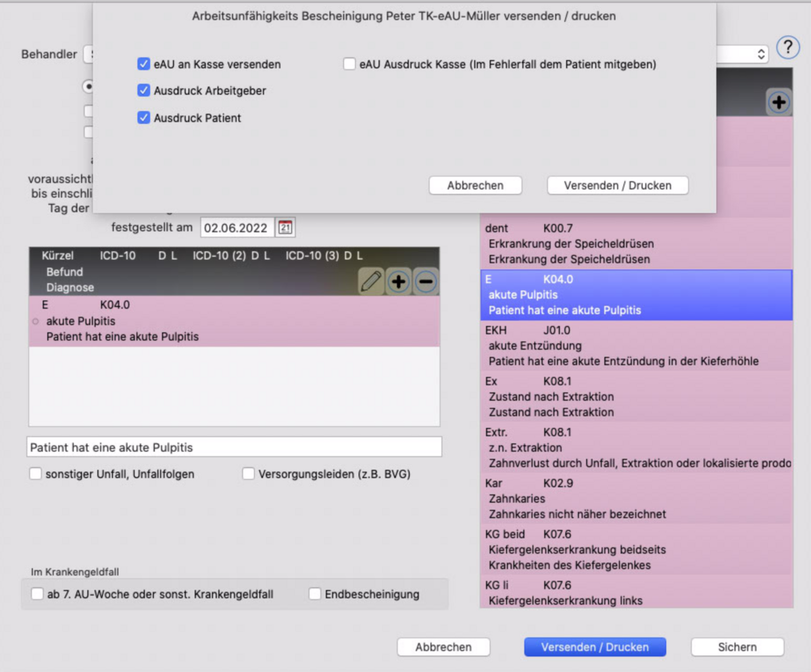Toggle Ausdruck Arbeitgeber checkbox

(x=143, y=91)
